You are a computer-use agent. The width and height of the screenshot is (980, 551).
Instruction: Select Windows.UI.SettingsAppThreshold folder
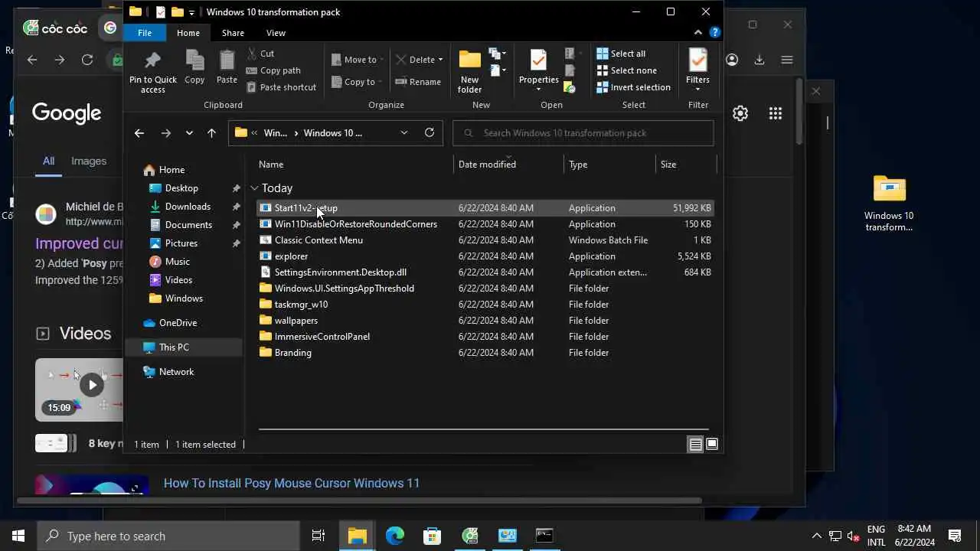pos(485,289)
